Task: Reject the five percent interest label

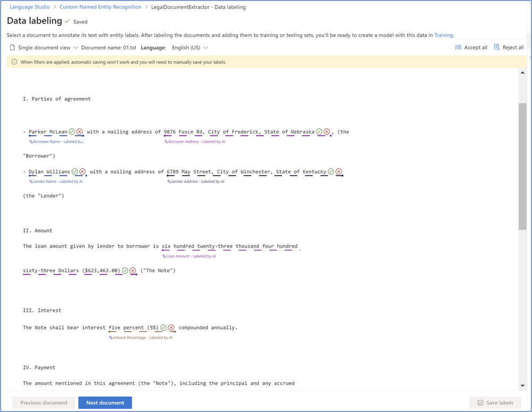Action: tap(171, 327)
